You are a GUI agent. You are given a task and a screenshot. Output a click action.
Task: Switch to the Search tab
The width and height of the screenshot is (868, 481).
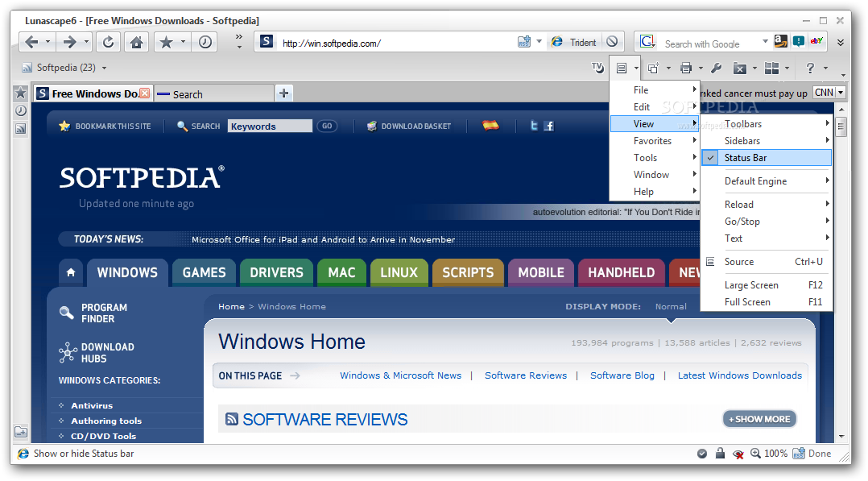click(x=213, y=94)
